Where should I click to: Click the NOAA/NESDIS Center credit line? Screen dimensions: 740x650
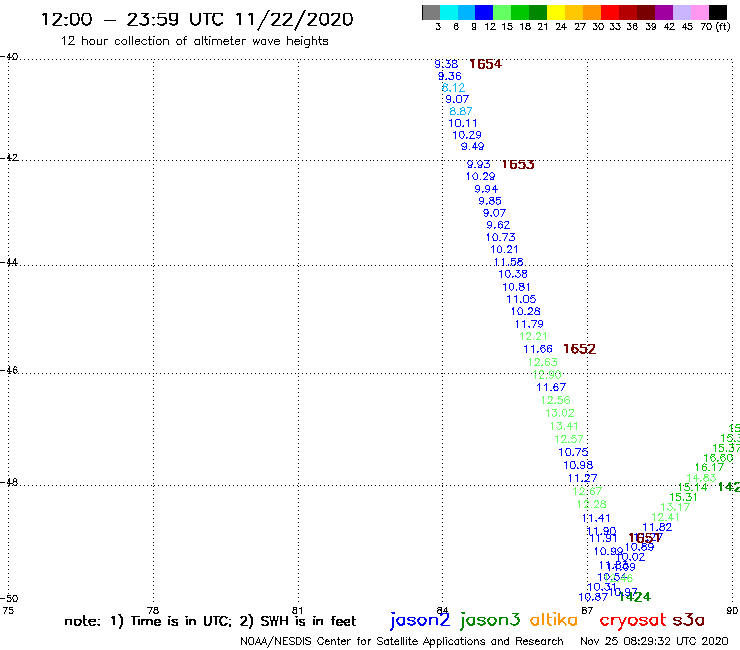[x=402, y=642]
